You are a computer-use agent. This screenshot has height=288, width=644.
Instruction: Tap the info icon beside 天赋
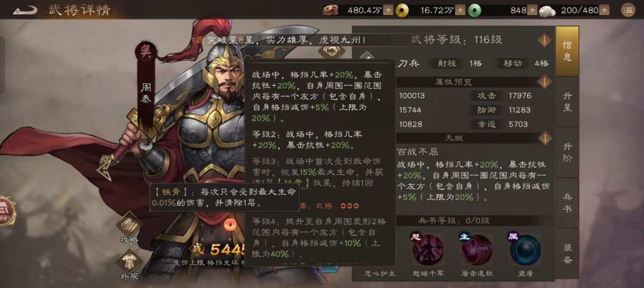[544, 138]
